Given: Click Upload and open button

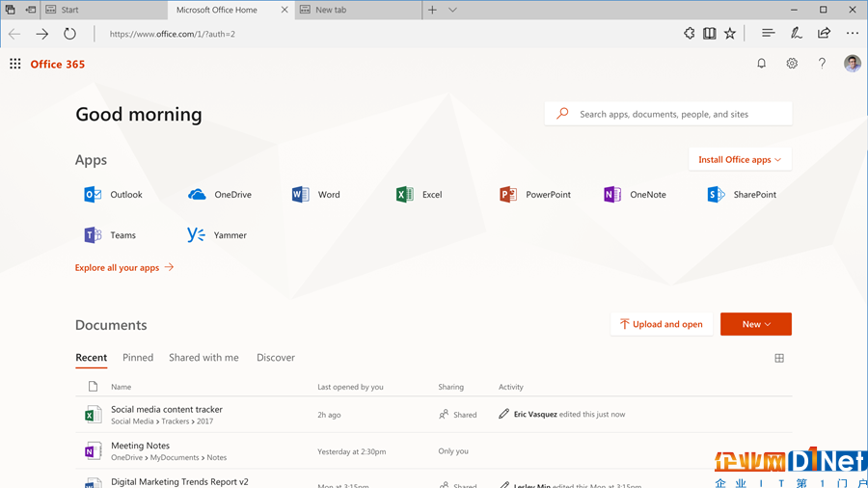Looking at the screenshot, I should tap(662, 324).
